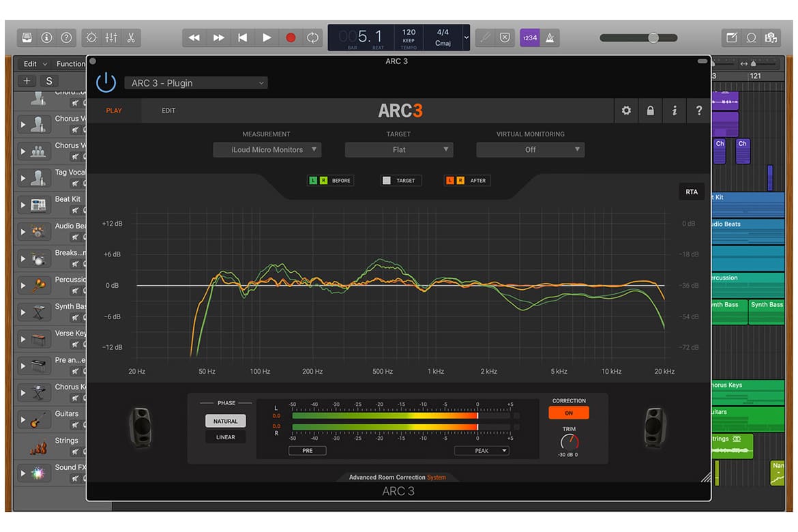Select NATURAL phase mode

click(226, 421)
